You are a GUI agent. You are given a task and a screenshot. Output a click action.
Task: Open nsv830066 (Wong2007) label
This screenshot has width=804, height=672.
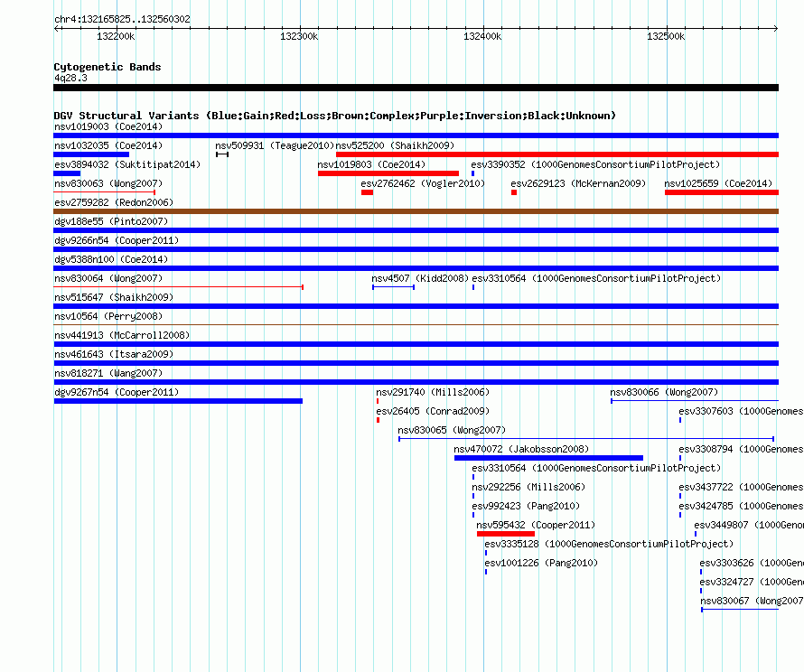(664, 392)
